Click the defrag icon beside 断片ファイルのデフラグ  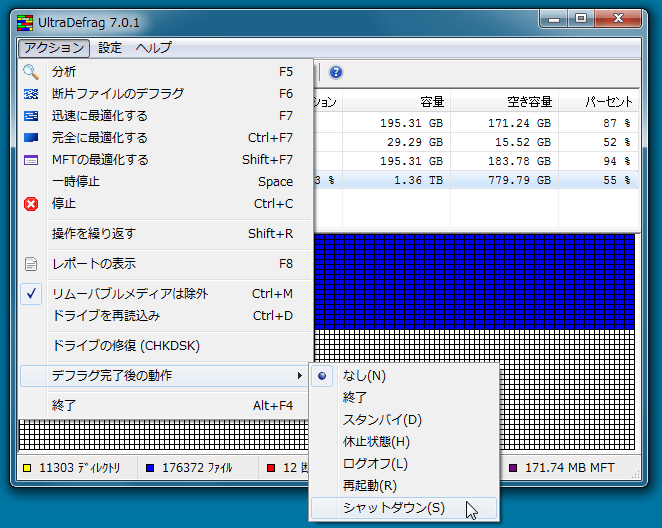coord(31,94)
